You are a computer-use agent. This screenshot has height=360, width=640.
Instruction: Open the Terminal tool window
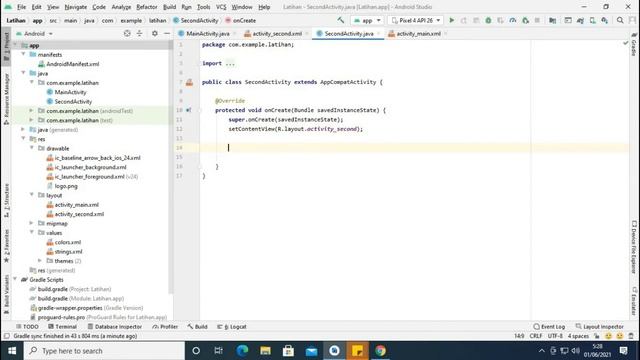[62, 327]
